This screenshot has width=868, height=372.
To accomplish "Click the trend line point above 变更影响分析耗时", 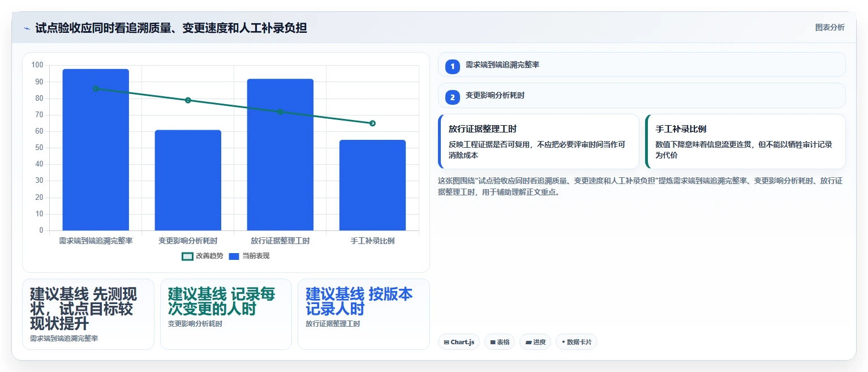I will pos(188,100).
